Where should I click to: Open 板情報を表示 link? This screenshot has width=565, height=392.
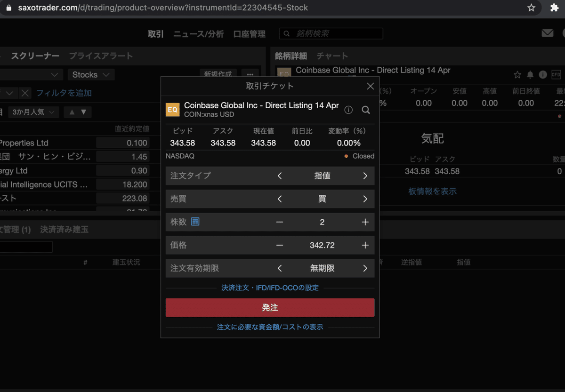432,191
